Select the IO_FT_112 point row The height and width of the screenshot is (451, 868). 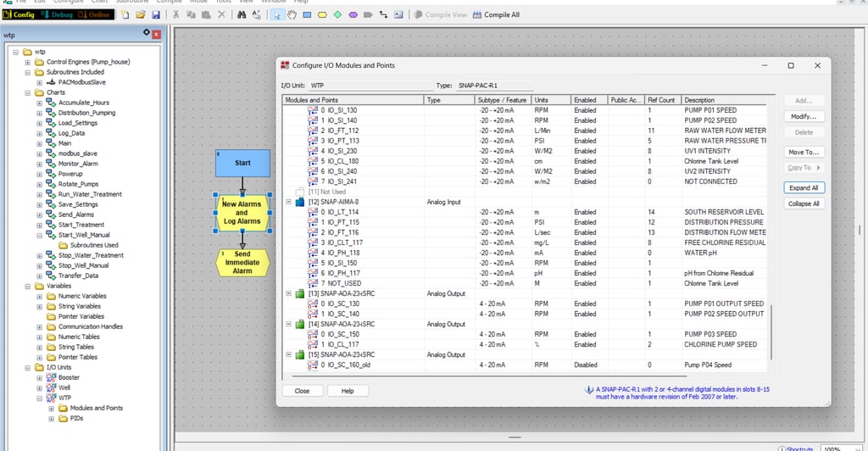pos(342,131)
